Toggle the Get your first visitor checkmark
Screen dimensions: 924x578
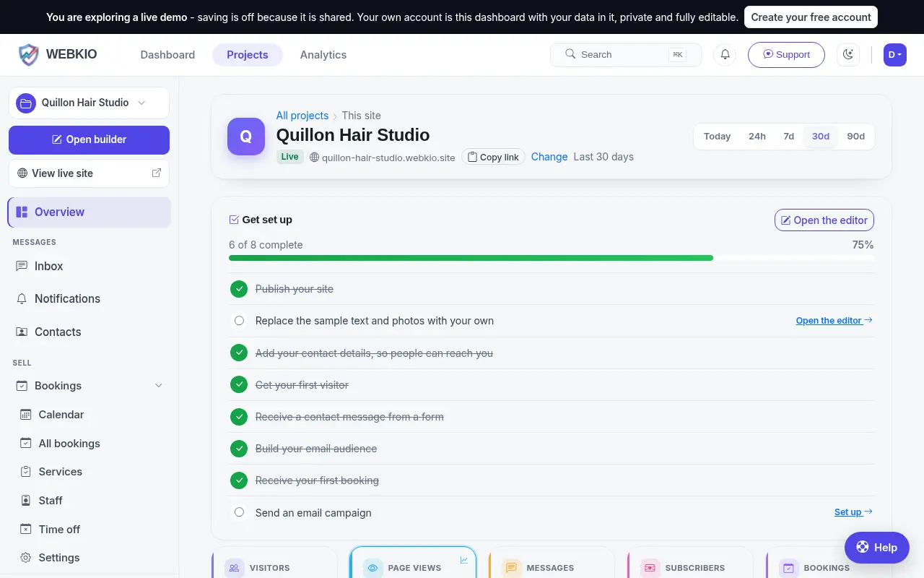point(239,385)
